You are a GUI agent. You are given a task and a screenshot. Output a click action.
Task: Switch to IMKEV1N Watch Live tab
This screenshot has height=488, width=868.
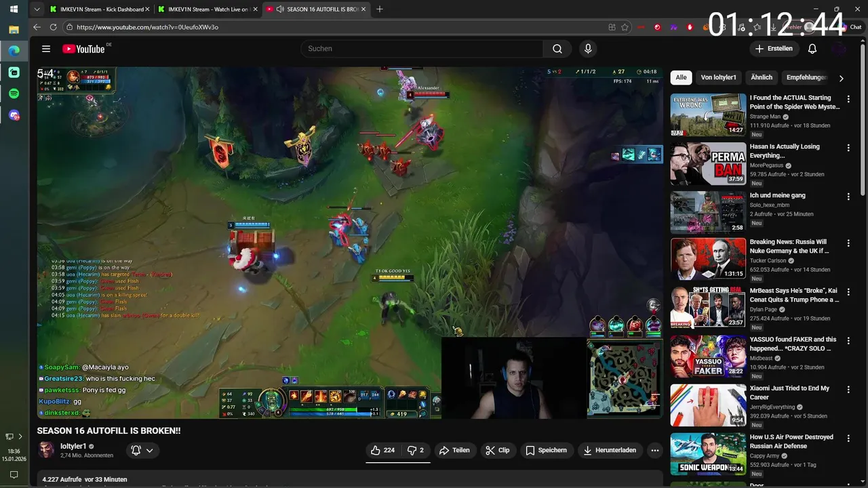207,9
